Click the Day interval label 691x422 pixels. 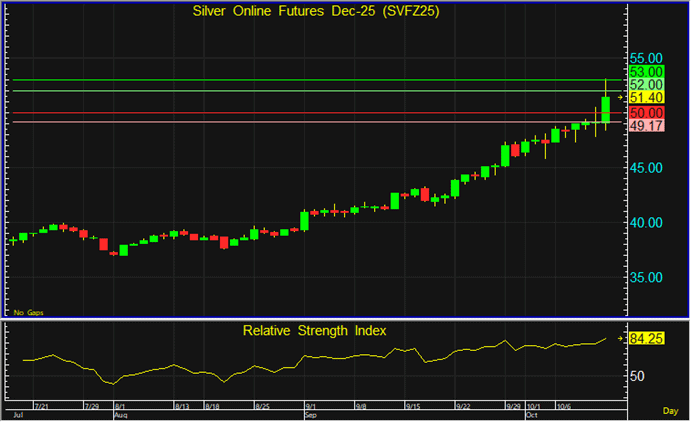tap(671, 410)
